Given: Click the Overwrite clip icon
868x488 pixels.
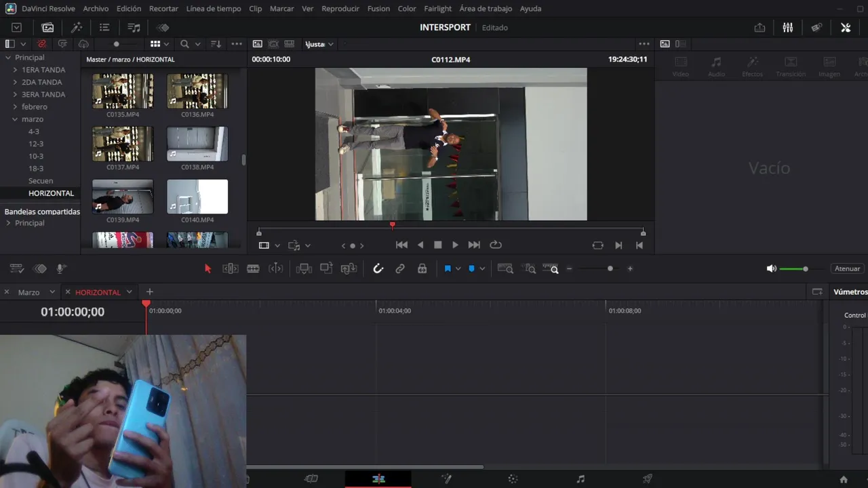Looking at the screenshot, I should [x=326, y=269].
